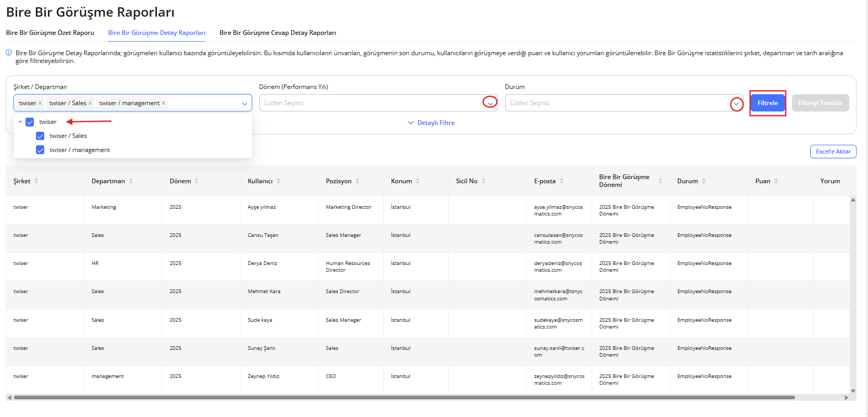
Task: Sort table by Departman column icon
Action: [131, 181]
